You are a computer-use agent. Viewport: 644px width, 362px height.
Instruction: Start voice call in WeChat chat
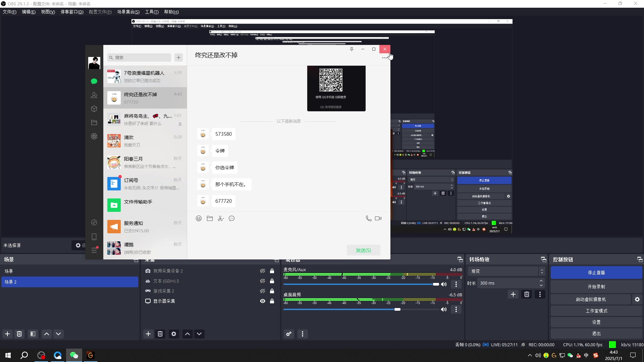(x=368, y=219)
